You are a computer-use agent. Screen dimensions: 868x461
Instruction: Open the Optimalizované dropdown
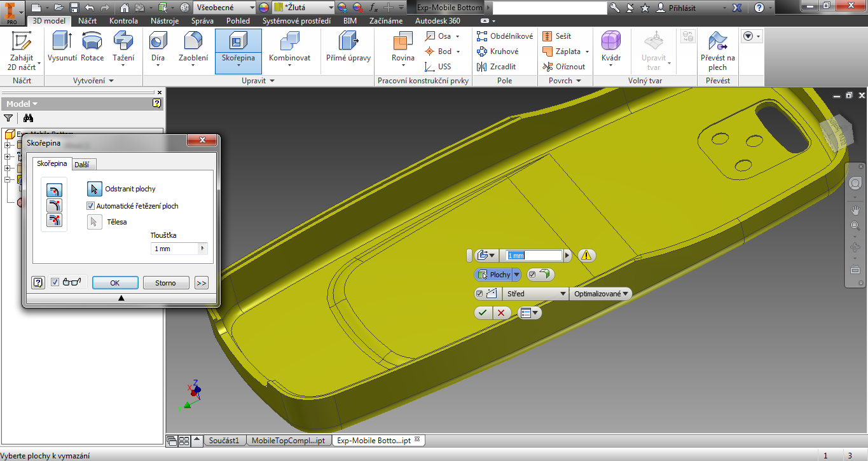[x=601, y=294]
